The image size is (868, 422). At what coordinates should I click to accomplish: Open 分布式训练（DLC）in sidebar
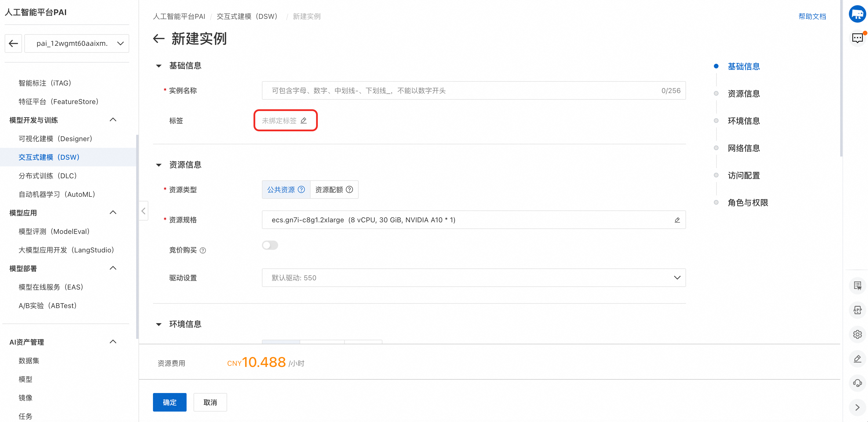point(48,176)
